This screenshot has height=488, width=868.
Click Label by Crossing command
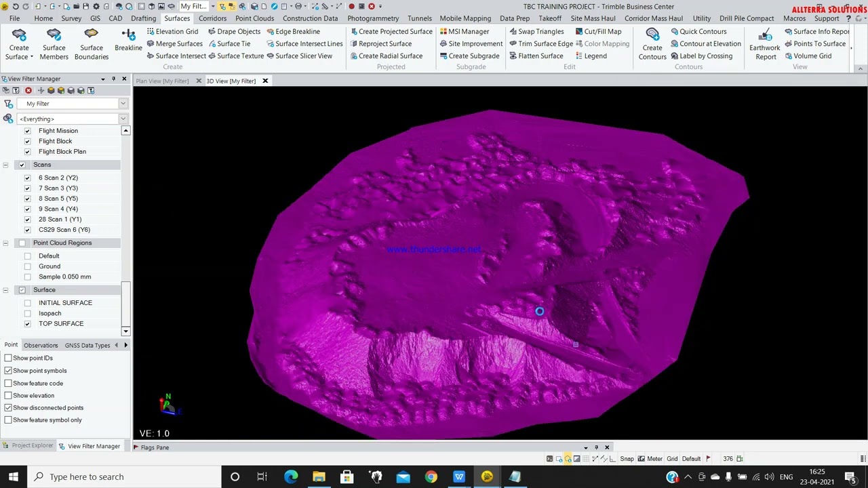click(701, 56)
